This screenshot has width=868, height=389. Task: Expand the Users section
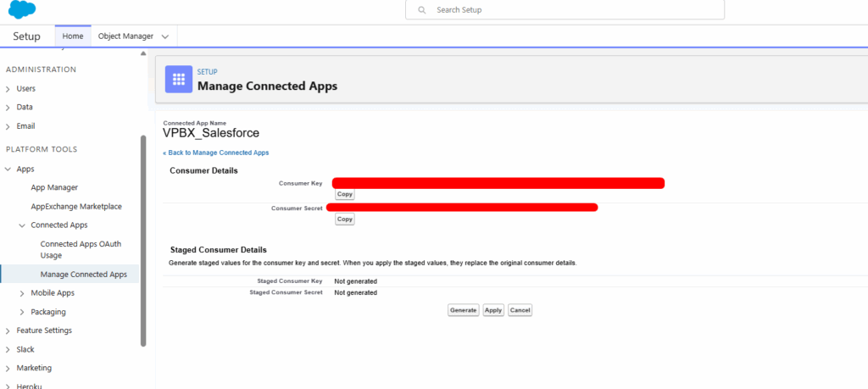pyautogui.click(x=8, y=88)
